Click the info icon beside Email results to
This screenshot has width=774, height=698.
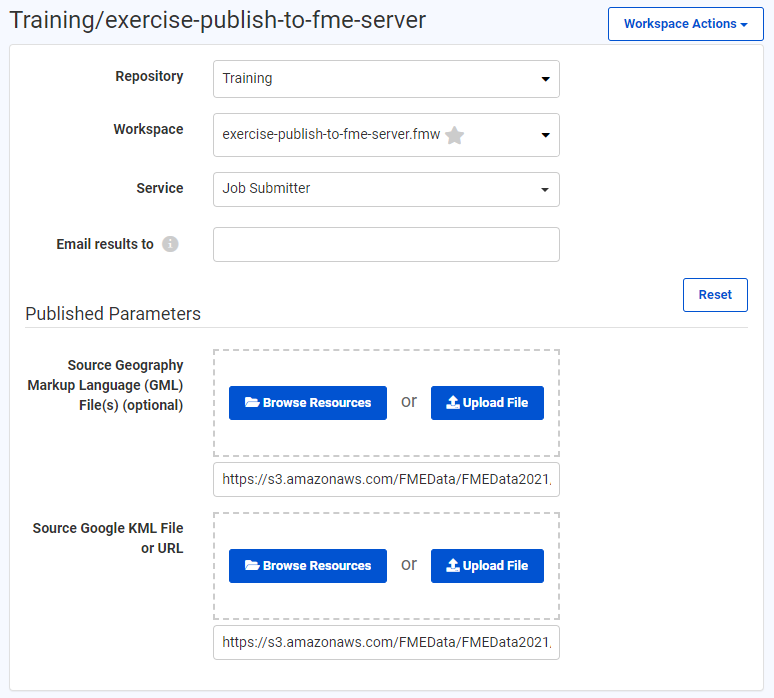pos(170,244)
